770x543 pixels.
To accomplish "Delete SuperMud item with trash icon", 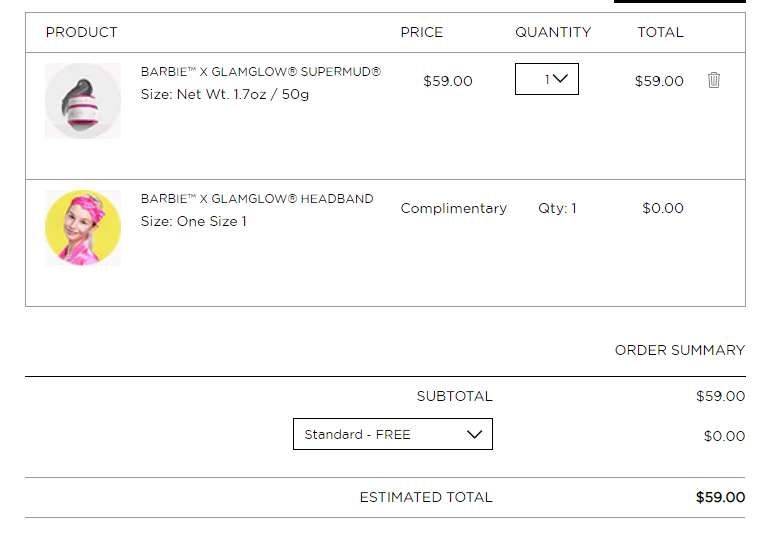I will (x=714, y=80).
